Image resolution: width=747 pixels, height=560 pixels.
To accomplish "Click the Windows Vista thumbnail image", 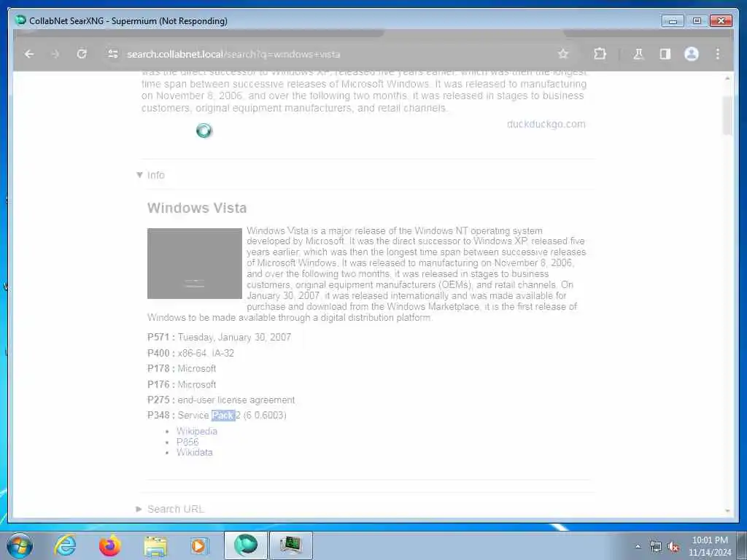I will coord(194,263).
